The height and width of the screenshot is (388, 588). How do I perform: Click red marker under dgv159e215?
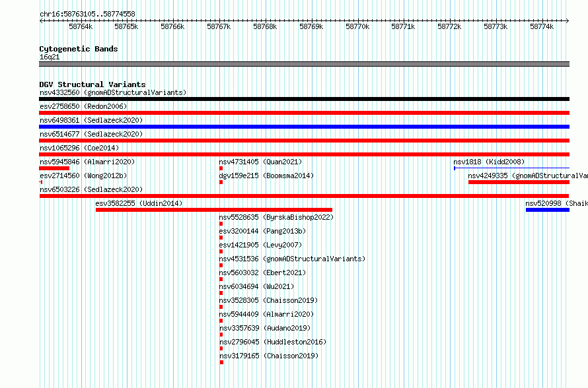pos(221,182)
